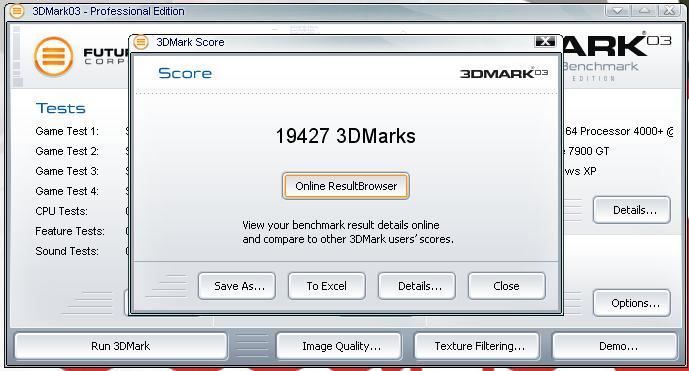The width and height of the screenshot is (689, 371).
Task: Click Save As in the score dialog
Action: point(237,286)
